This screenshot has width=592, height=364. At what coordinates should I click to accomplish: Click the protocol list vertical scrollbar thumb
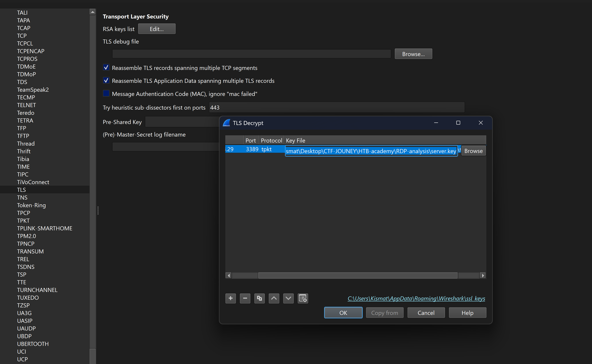[x=92, y=356]
